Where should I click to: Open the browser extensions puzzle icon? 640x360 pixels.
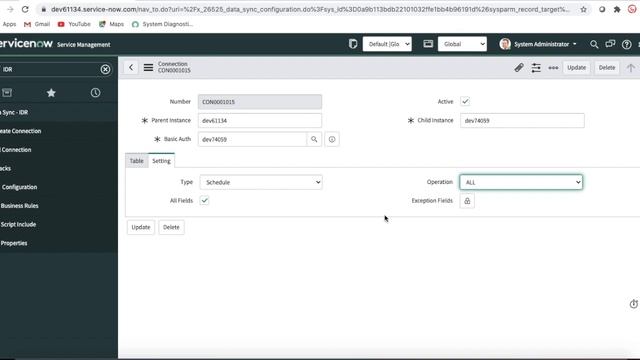tap(617, 9)
